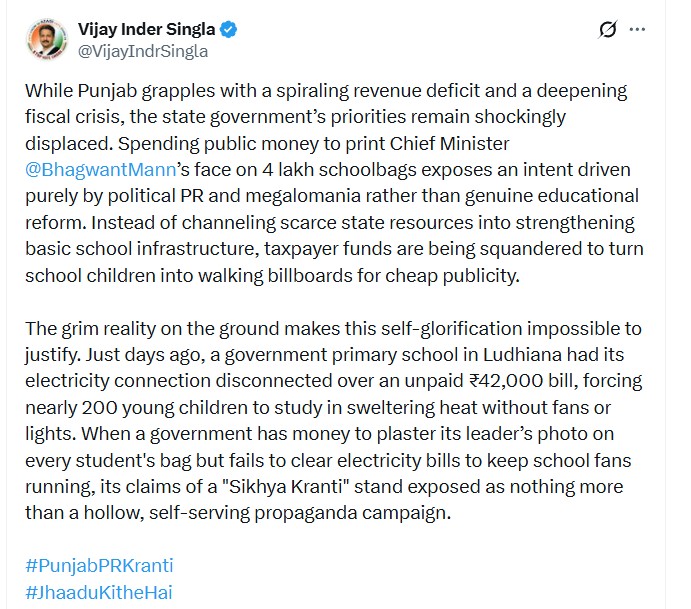Open the #PunjabPRKranti hashtag
691x609 pixels.
point(99,565)
